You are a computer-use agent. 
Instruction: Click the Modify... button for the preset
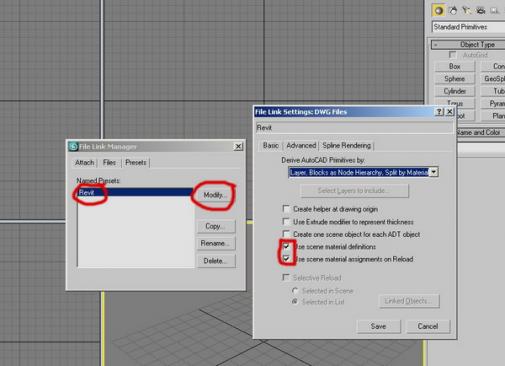tap(215, 195)
